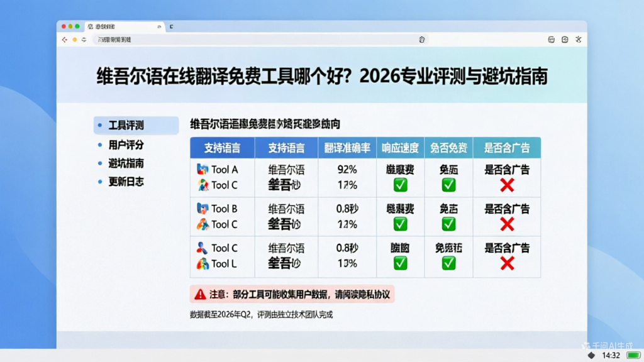Screen dimensions: 644x362
Task: Open the 用户评分 sidebar item
Action: [x=126, y=145]
